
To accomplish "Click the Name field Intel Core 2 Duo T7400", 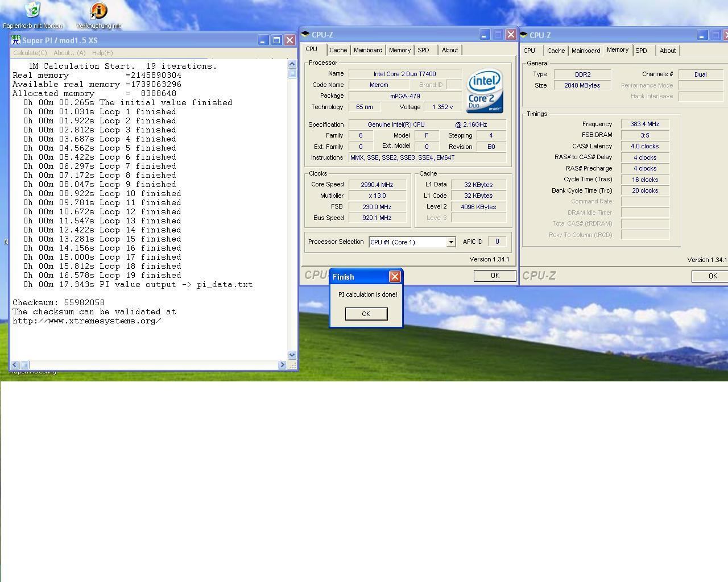I will coord(405,74).
